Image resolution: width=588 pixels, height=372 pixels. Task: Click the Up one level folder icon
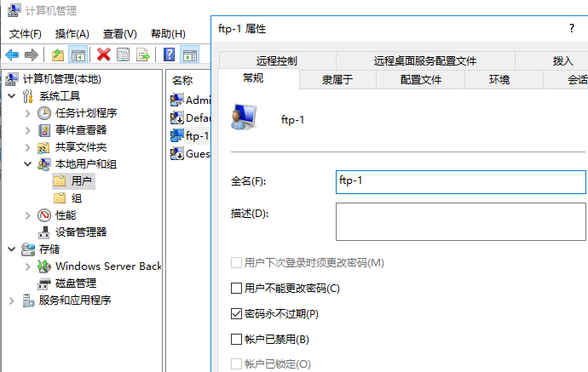(58, 55)
